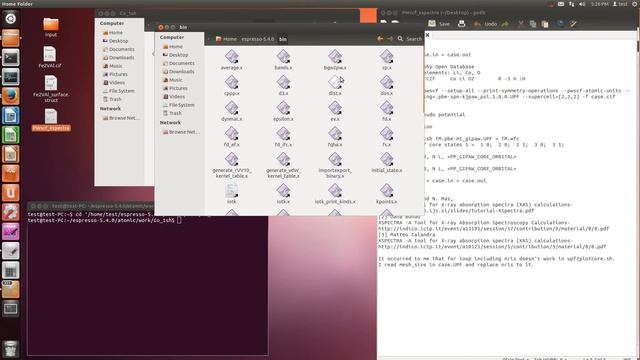The height and width of the screenshot is (360, 640).
Task: Select Fe2VAl_surface.struct on the desktop
Action: tap(51, 89)
